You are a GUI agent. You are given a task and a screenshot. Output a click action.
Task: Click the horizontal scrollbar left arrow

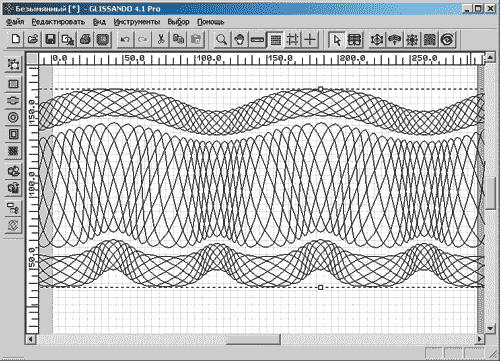pos(30,339)
